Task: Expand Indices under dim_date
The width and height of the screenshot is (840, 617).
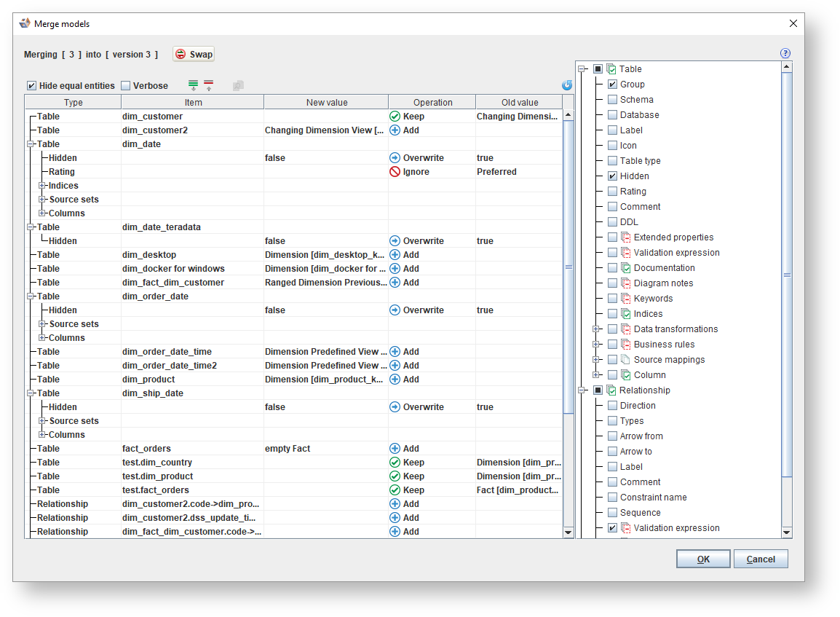Action: pos(41,186)
